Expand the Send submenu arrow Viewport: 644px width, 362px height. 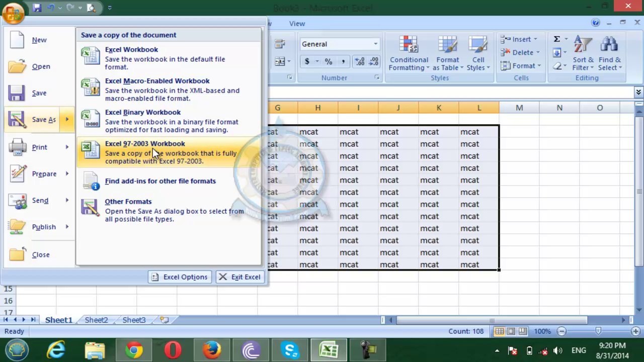67,200
